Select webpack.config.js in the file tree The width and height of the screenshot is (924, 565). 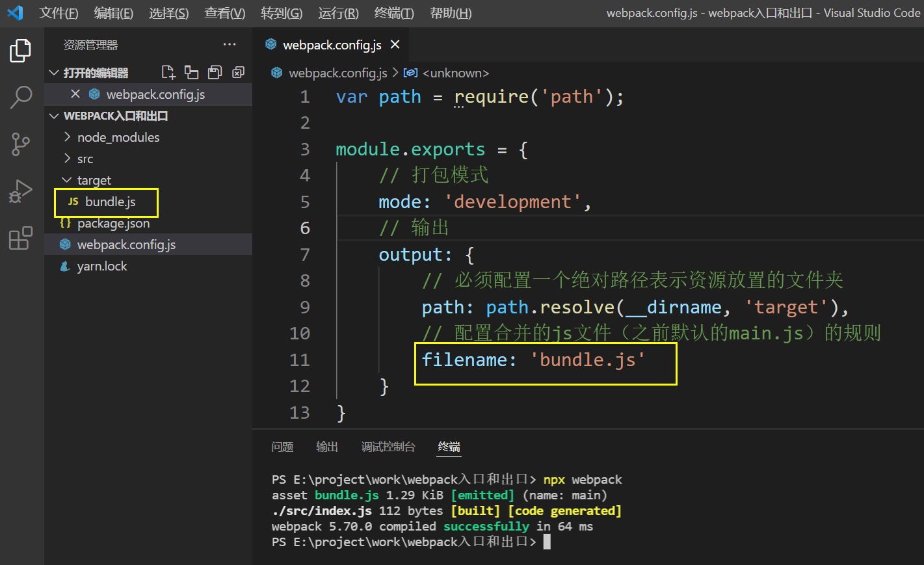(148, 244)
